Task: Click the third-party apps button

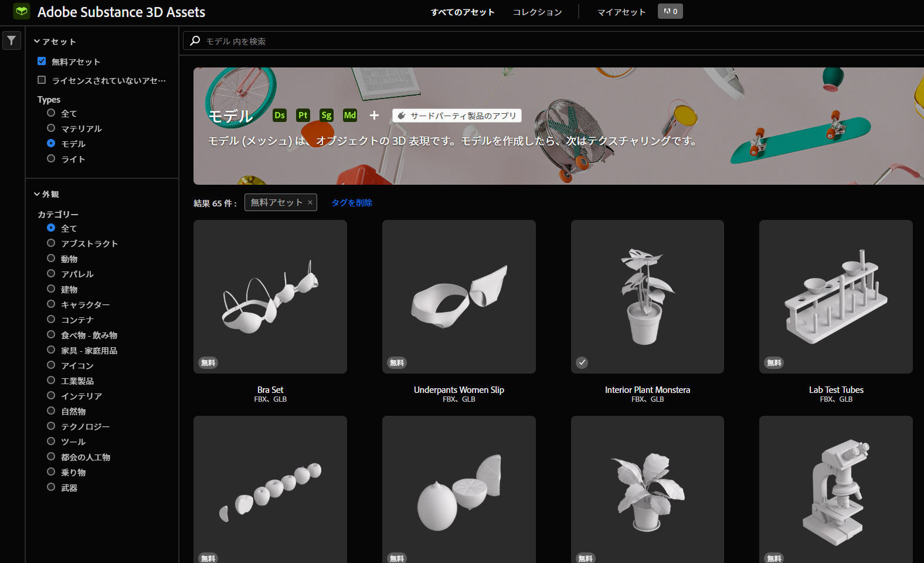Action: click(x=457, y=116)
